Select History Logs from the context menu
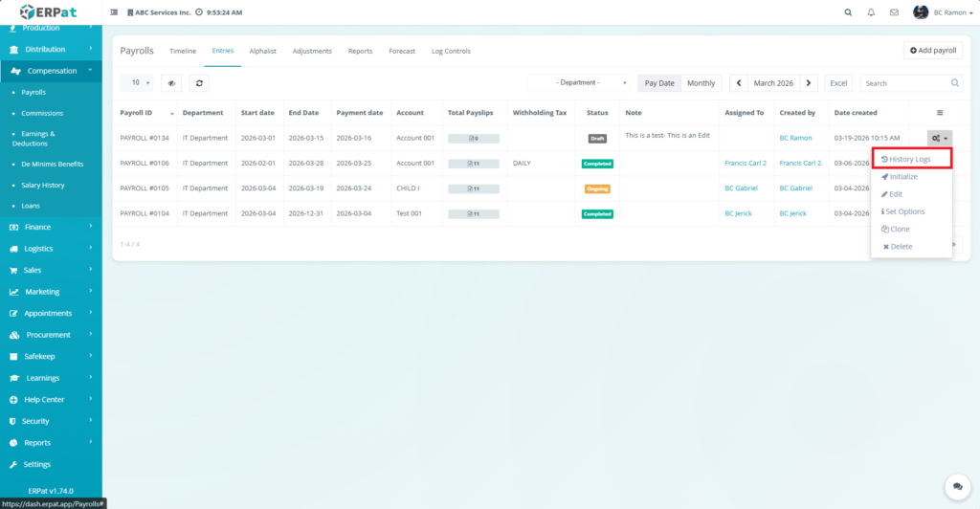The height and width of the screenshot is (509, 980). tap(910, 159)
